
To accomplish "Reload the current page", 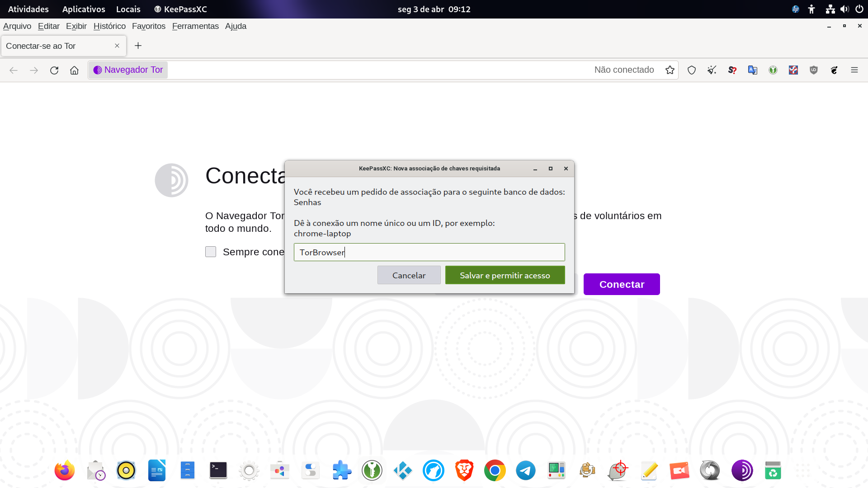I will pyautogui.click(x=54, y=70).
